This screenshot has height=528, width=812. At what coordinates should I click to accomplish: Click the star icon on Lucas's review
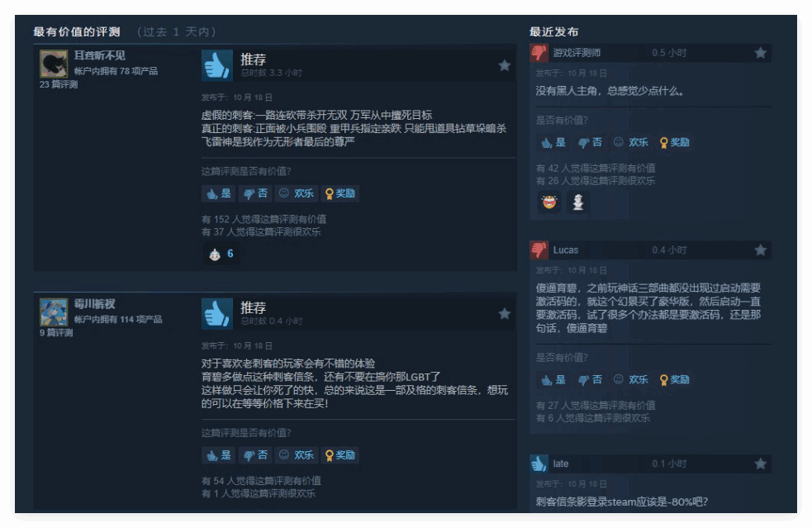pos(760,250)
